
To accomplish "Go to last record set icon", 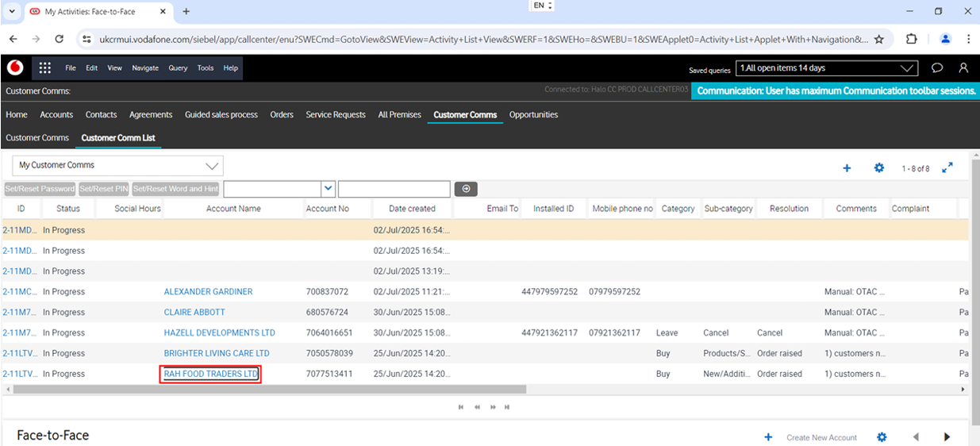I will 507,407.
